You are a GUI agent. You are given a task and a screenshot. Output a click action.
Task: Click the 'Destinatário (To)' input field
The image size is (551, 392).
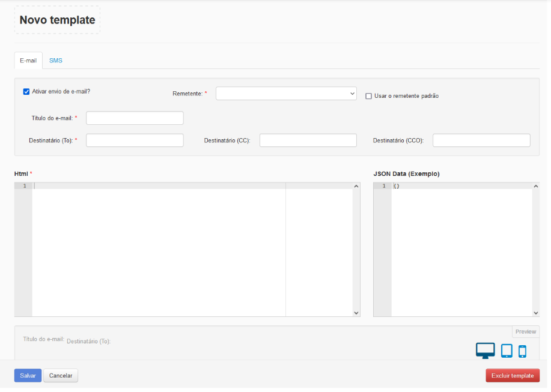click(135, 140)
